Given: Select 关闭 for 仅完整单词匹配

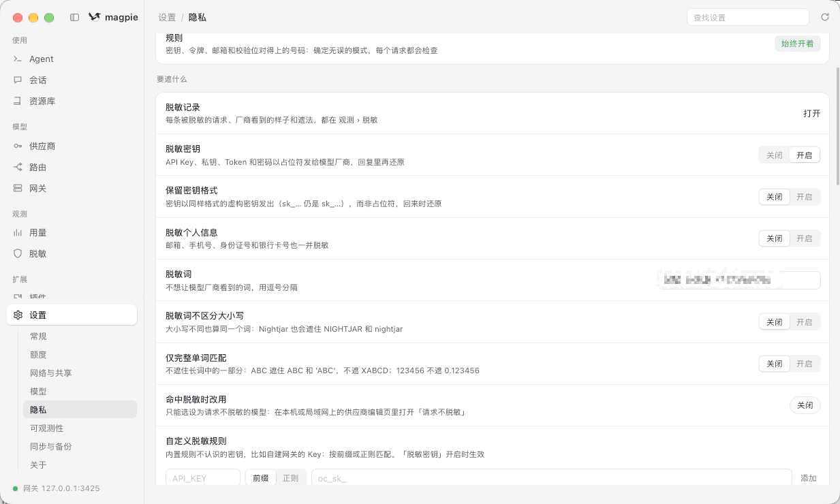Looking at the screenshot, I should tap(775, 364).
